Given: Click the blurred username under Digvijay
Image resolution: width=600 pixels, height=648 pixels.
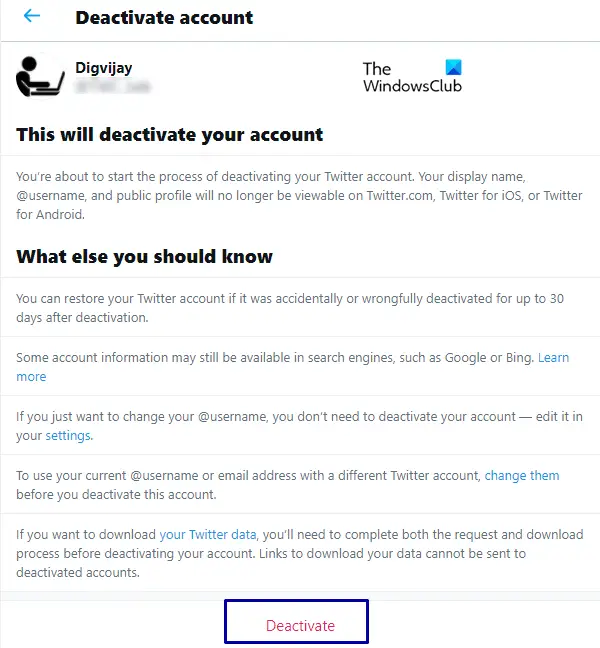Looking at the screenshot, I should pos(112,87).
